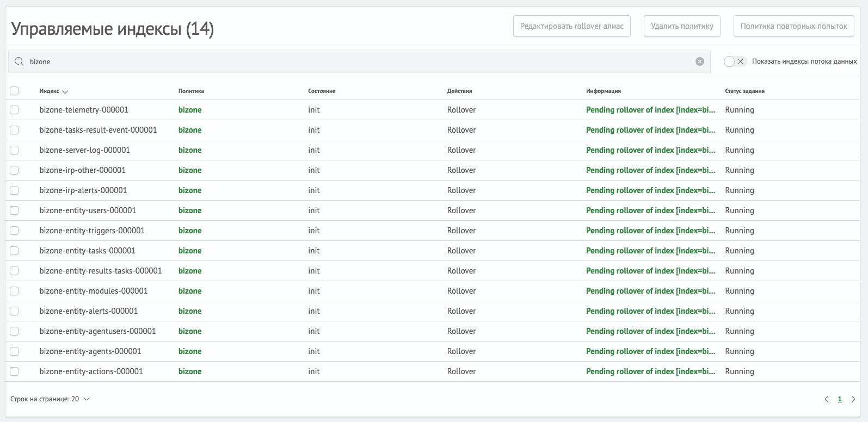The image size is (868, 422).
Task: Click init state of bizone-entity-users-000001
Action: click(x=314, y=210)
